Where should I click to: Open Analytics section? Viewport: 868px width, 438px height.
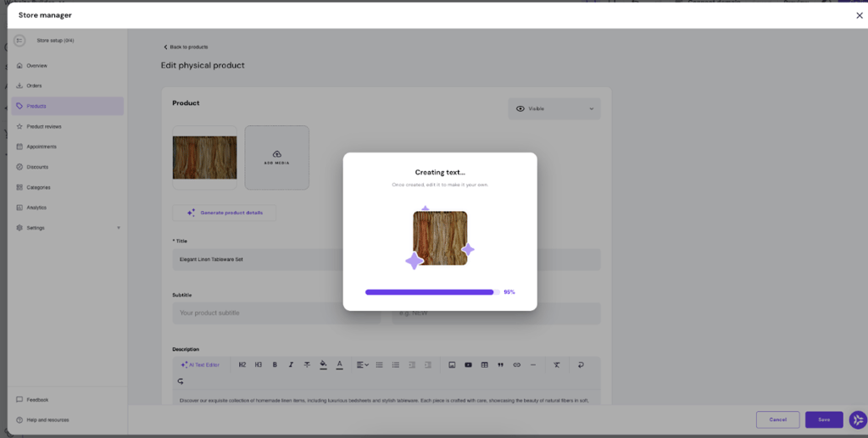point(68,208)
